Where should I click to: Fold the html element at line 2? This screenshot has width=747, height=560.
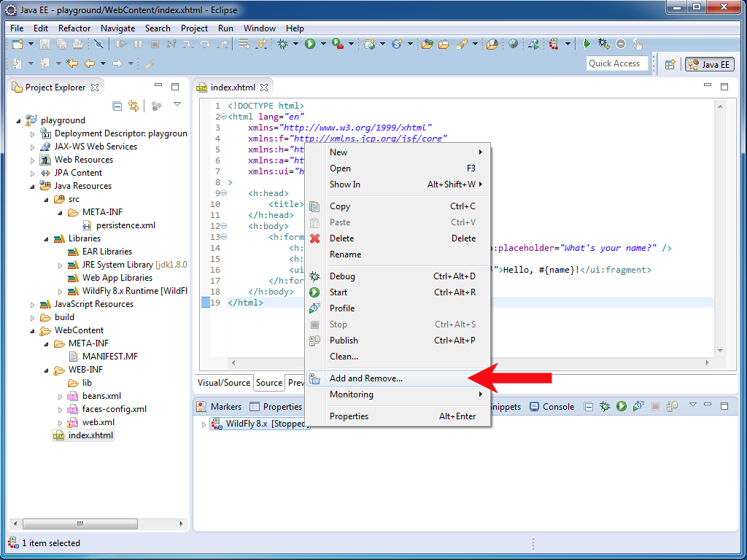[223, 117]
